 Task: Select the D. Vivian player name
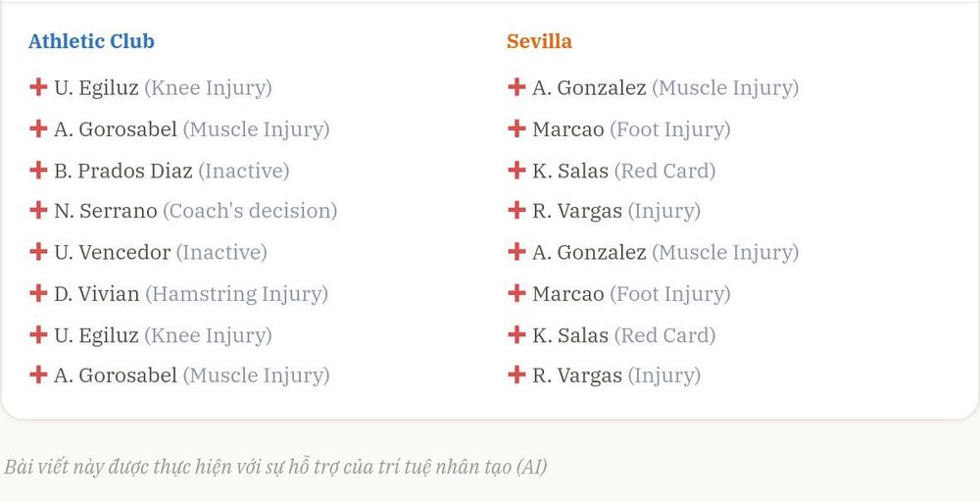97,294
